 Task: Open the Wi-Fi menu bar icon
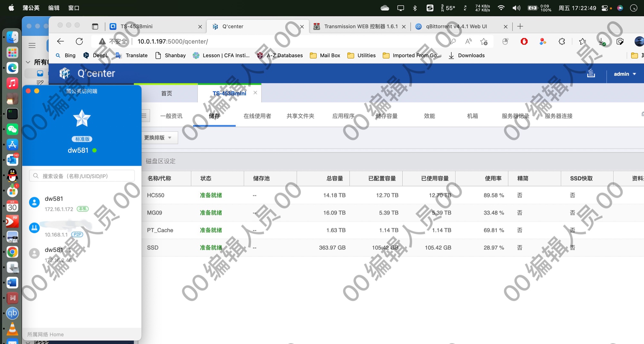click(501, 8)
